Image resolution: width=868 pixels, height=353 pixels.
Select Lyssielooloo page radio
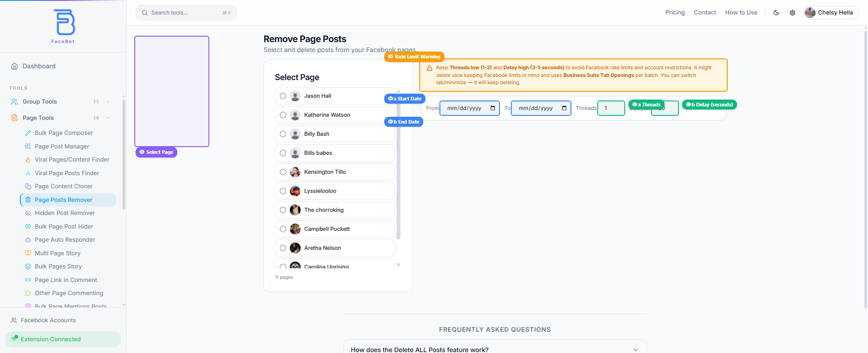coord(283,191)
